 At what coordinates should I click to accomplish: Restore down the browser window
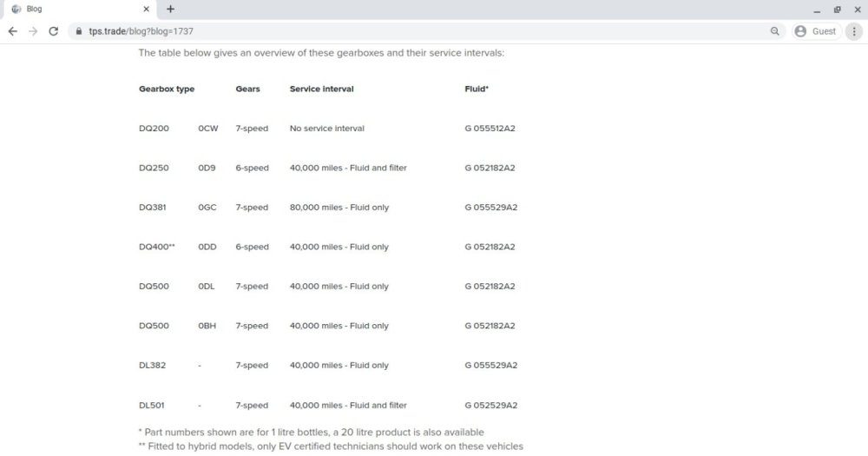pos(837,10)
